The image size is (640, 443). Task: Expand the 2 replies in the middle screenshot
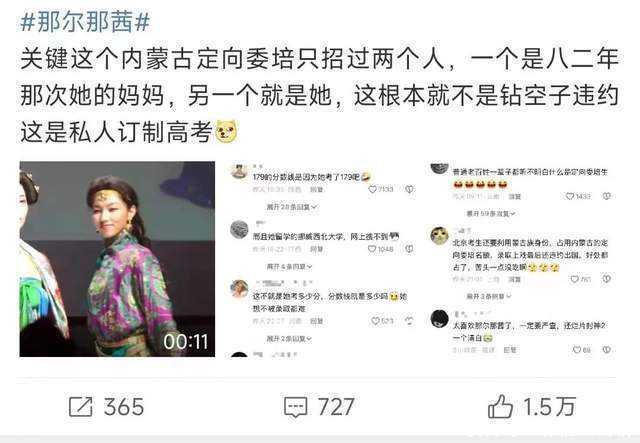[289, 338]
